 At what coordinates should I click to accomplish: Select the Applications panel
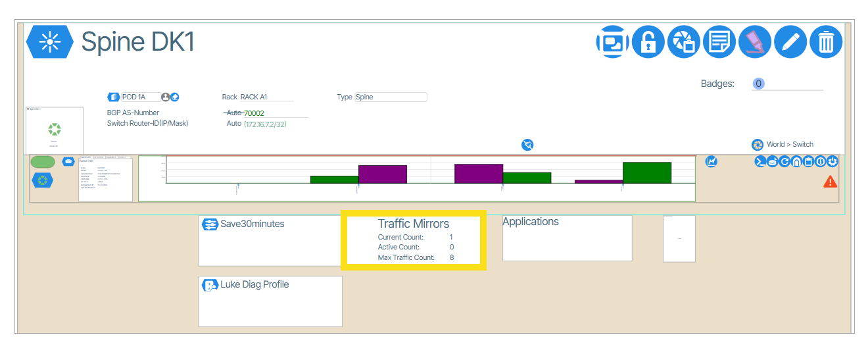(x=567, y=238)
